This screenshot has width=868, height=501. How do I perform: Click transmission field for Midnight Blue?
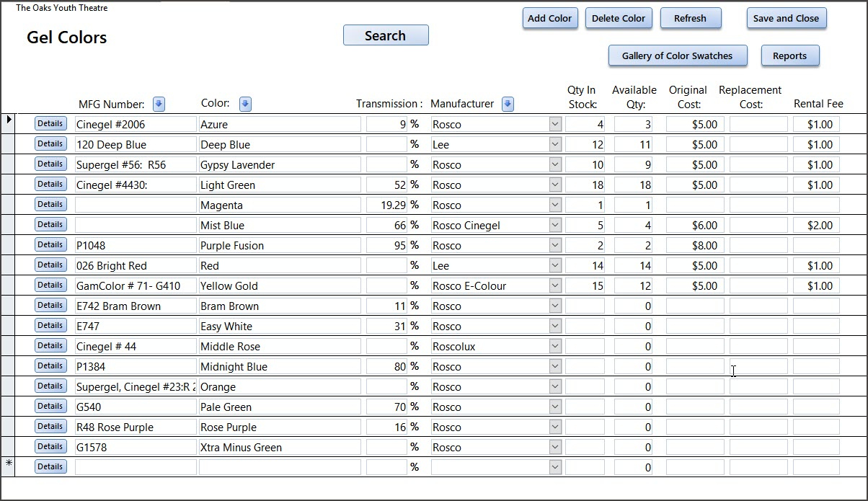point(386,366)
